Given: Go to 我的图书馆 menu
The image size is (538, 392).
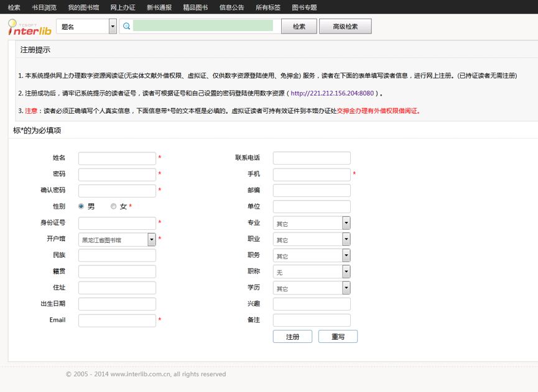Looking at the screenshot, I should coord(83,7).
